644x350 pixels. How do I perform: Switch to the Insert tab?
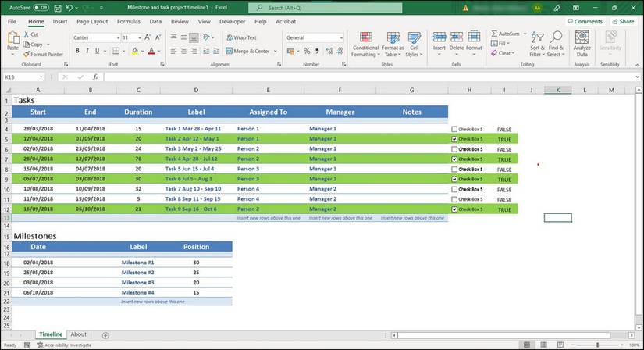60,21
